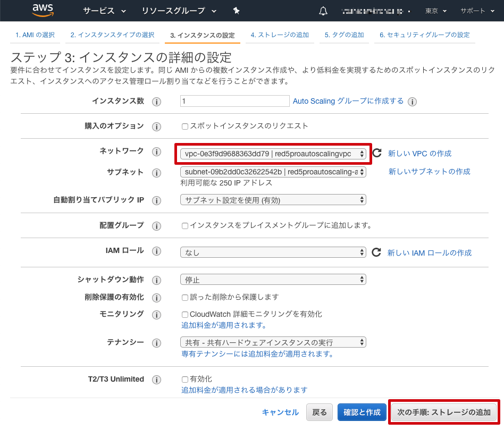Viewport: 504px width, 430px height.
Task: Click info icon next to 自動割り当てパブリック IP
Action: point(156,200)
